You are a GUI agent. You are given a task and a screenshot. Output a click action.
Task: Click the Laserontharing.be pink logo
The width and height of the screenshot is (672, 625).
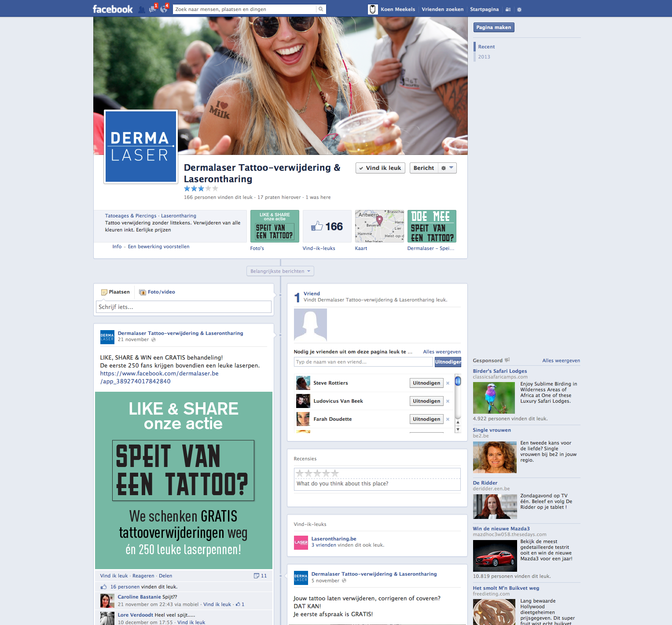point(301,543)
